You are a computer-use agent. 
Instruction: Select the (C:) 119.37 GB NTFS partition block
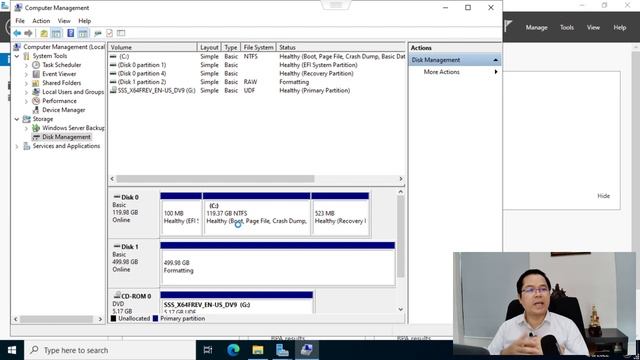256,214
